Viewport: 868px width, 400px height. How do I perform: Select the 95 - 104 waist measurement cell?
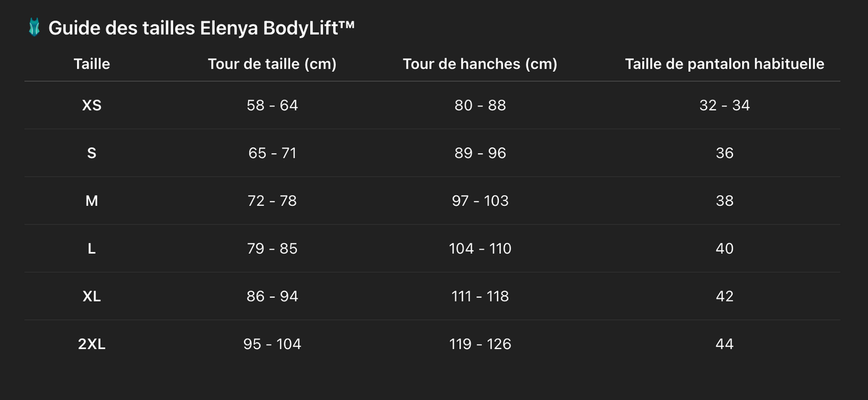272,344
